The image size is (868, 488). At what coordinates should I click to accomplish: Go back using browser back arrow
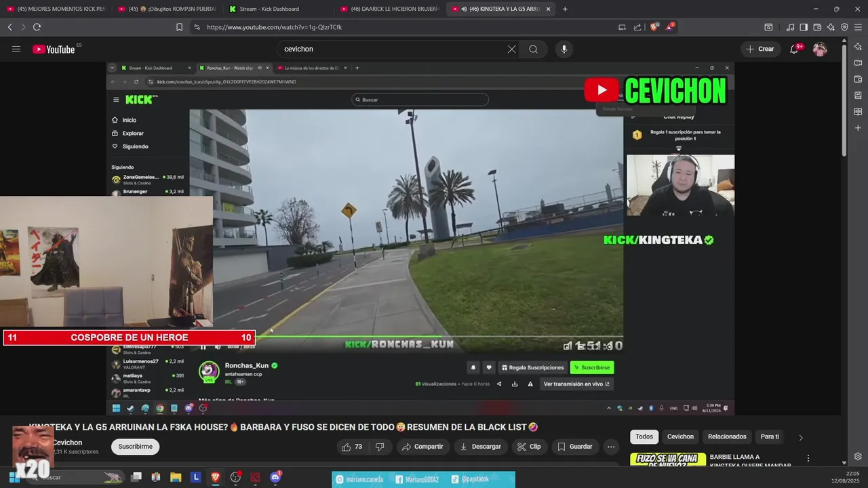coord(9,27)
